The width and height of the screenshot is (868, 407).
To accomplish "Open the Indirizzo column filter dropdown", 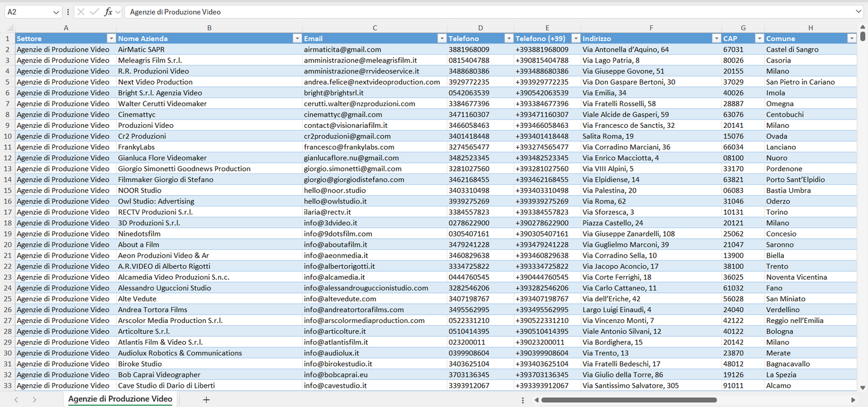I will point(716,38).
